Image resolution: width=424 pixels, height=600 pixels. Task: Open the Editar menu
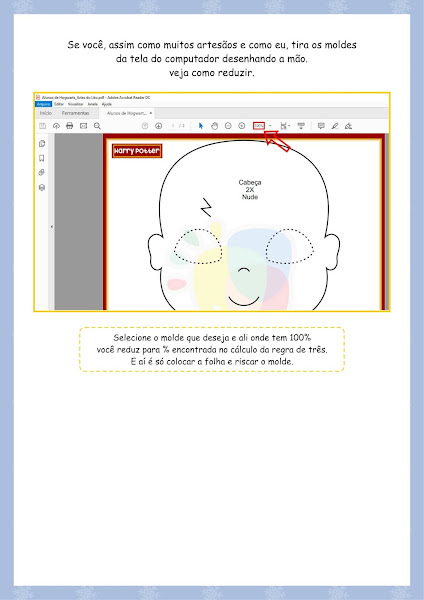59,104
